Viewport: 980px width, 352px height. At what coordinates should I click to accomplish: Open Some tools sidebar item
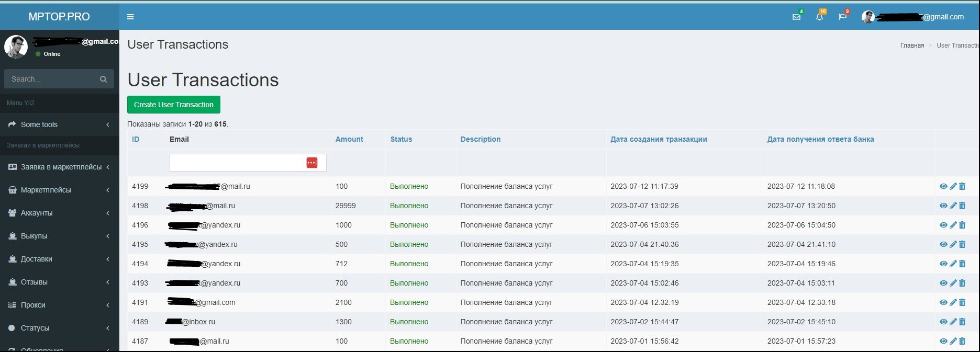coord(59,124)
